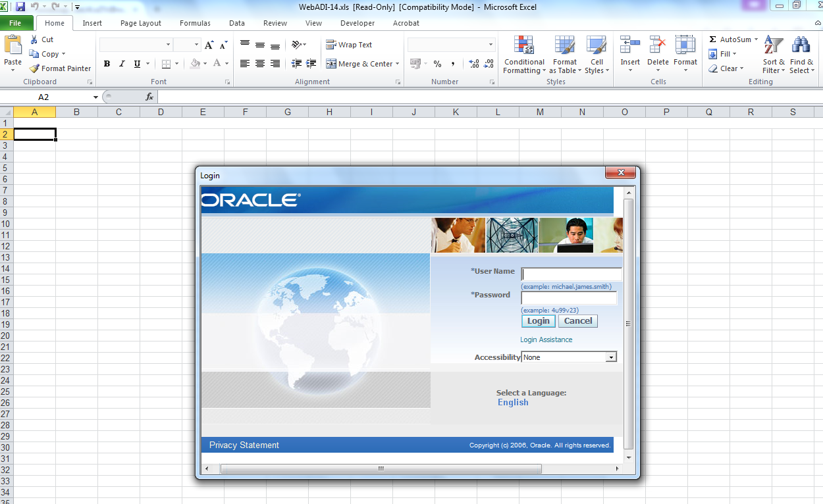The image size is (823, 504).
Task: Switch to the Developer tab
Action: [x=358, y=23]
